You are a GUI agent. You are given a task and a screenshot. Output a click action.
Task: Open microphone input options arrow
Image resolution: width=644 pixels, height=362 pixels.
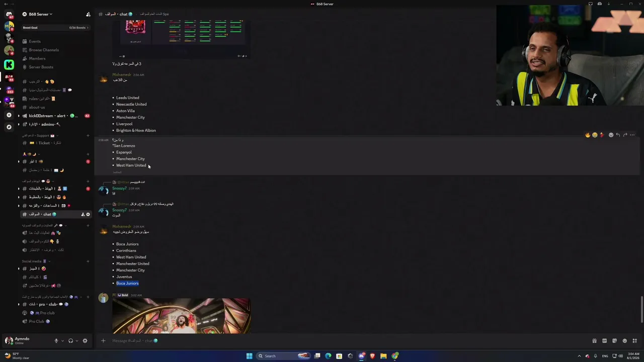(x=62, y=341)
